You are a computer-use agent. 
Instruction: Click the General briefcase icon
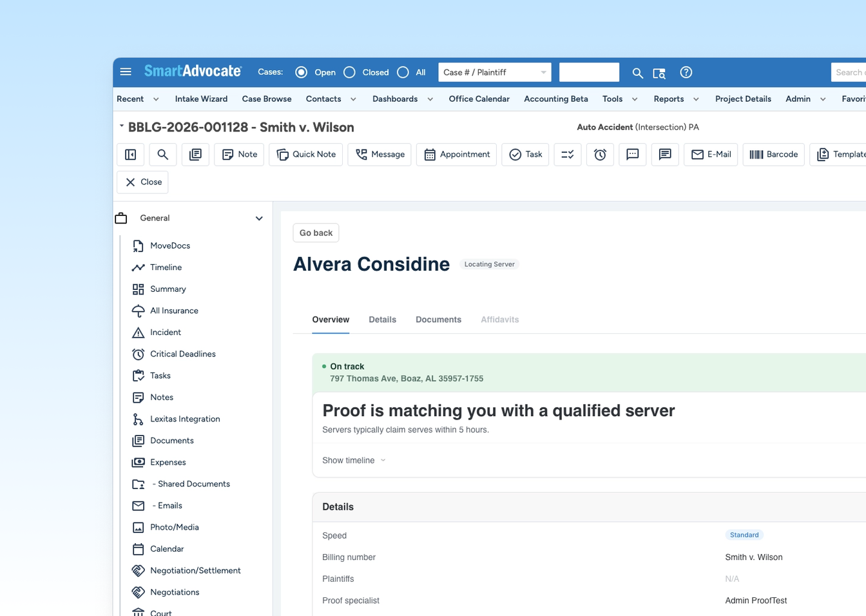[121, 218]
